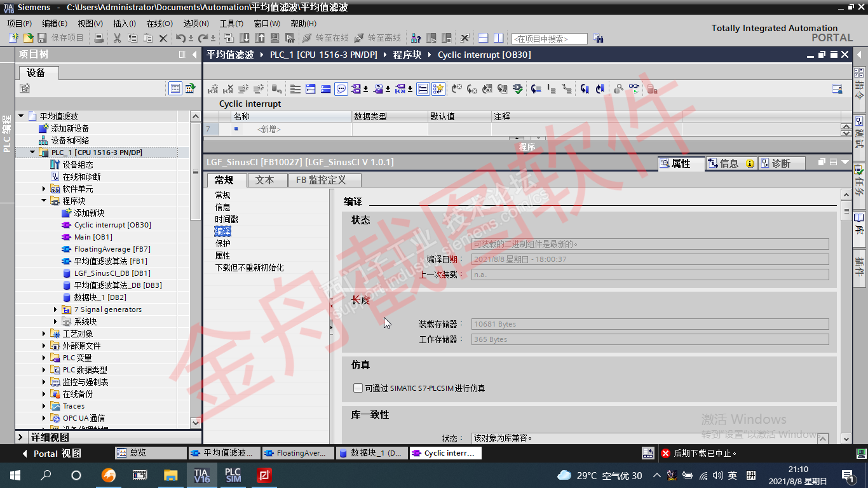Viewport: 868px width, 488px height.
Task: Open the 信息 inspector tab
Action: (x=730, y=163)
